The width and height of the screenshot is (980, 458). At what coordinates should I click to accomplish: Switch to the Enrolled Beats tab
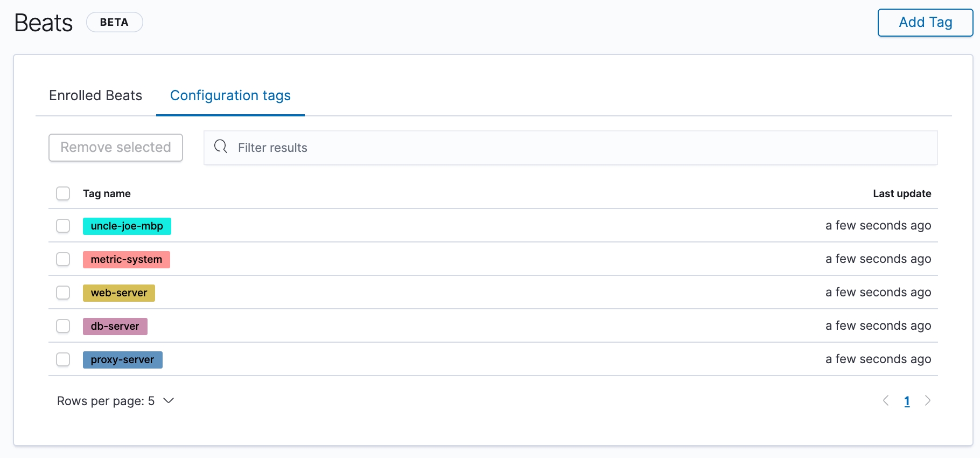point(95,95)
